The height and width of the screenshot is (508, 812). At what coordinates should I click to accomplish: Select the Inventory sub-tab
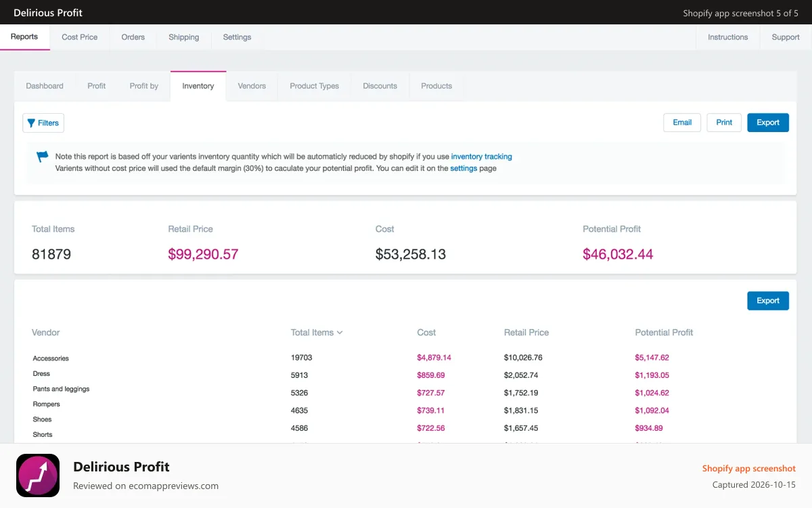[198, 86]
